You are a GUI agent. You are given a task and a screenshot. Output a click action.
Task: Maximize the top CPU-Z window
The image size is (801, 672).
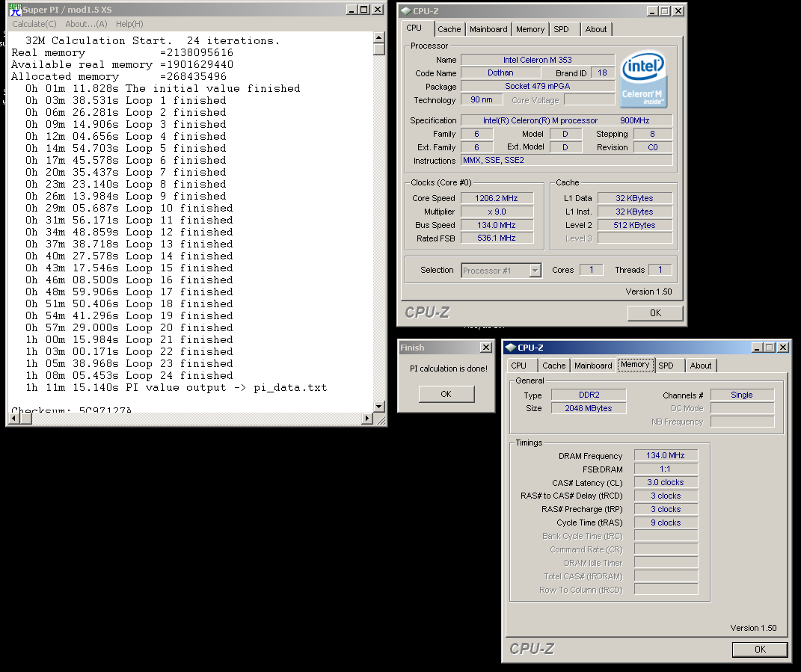tap(665, 10)
